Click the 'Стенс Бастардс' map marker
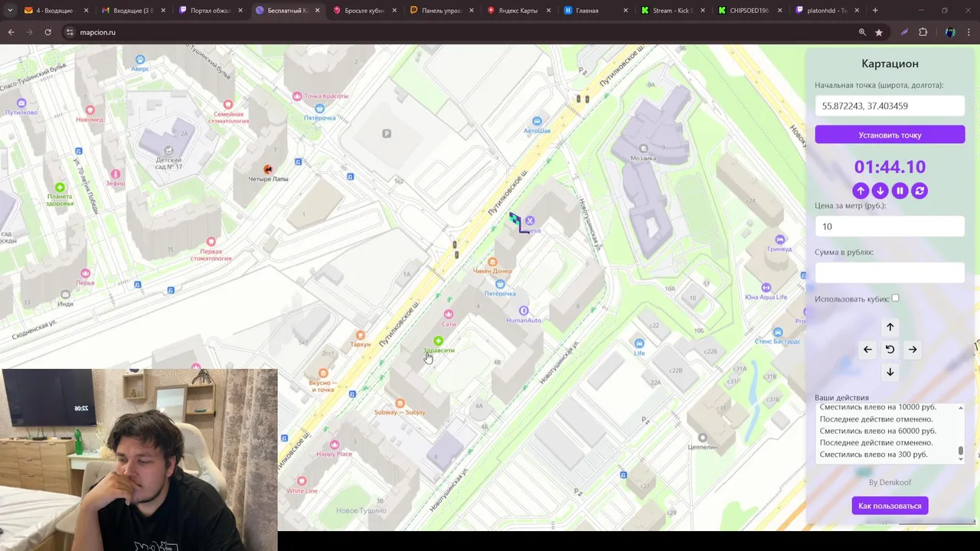The image size is (980, 551). [x=778, y=332]
